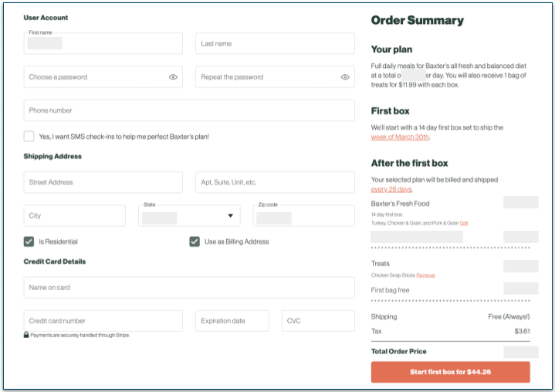Focus the Street Address field
Viewport: 555px width, 392px height.
[103, 182]
